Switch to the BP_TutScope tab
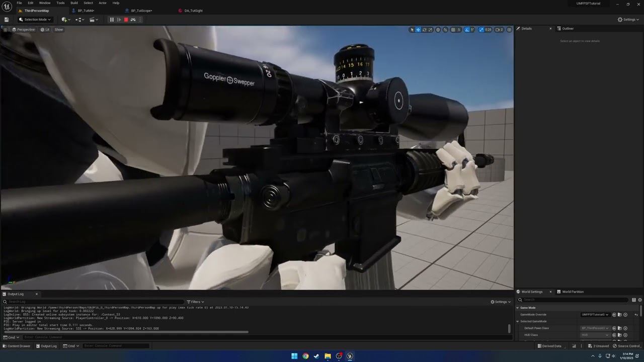Screen dimensions: 644x362 click(141, 11)
